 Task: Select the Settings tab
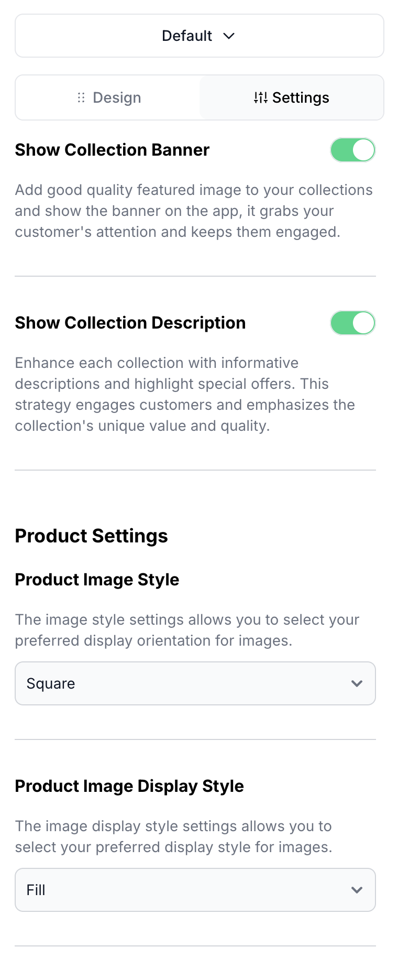291,97
